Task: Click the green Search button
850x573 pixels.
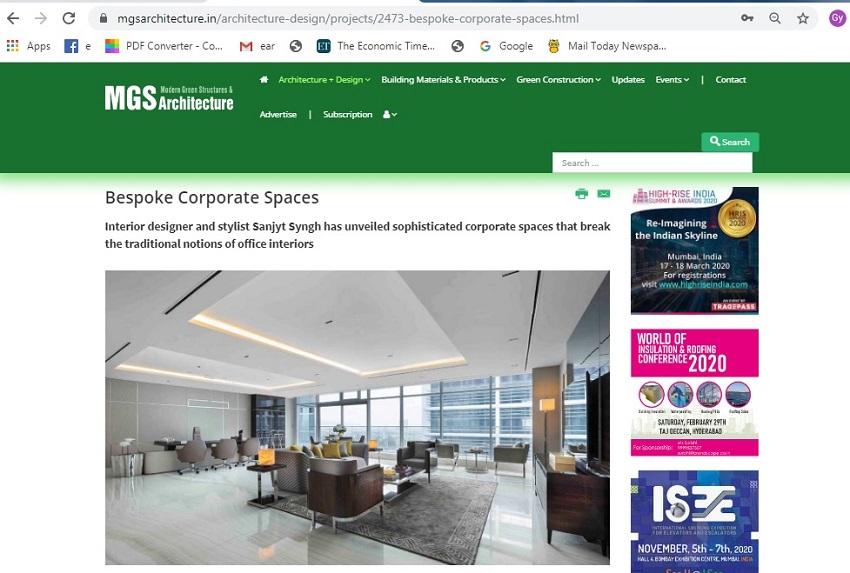Action: [730, 141]
